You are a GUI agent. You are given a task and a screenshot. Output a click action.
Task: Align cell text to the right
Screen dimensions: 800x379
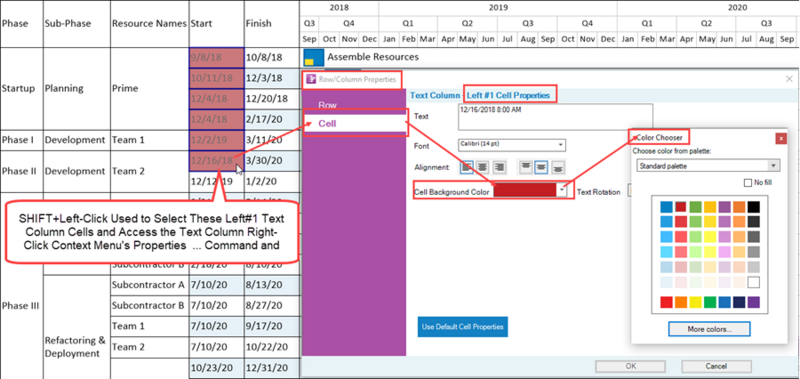[x=499, y=167]
